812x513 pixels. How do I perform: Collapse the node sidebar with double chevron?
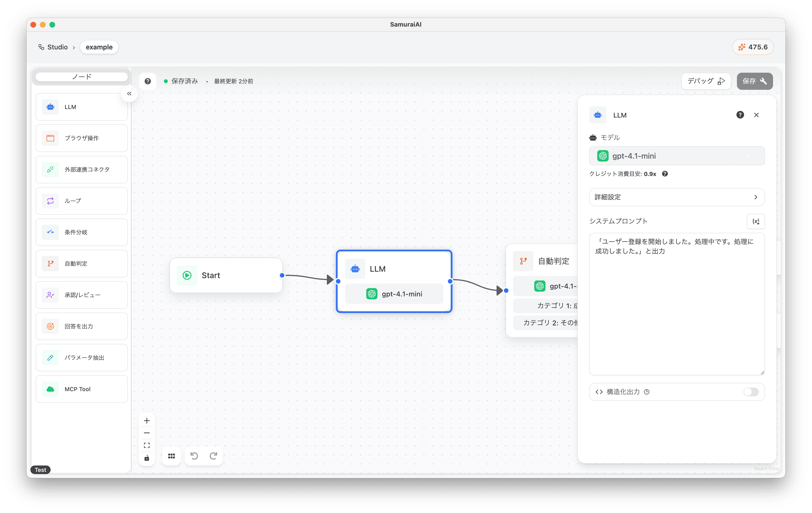pos(129,94)
